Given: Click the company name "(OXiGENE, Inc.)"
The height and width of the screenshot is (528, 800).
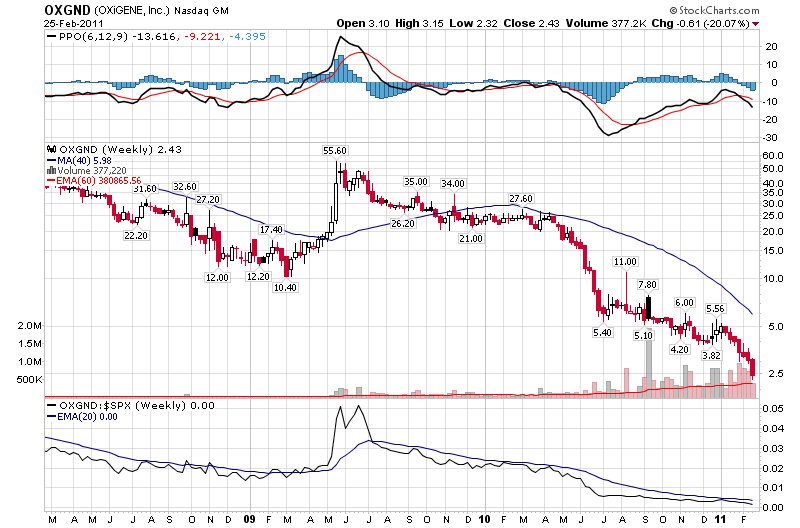Looking at the screenshot, I should [x=133, y=10].
